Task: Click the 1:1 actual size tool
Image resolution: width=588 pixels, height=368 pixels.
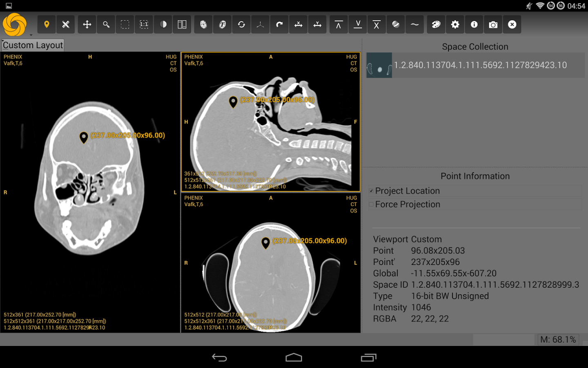Action: (144, 25)
